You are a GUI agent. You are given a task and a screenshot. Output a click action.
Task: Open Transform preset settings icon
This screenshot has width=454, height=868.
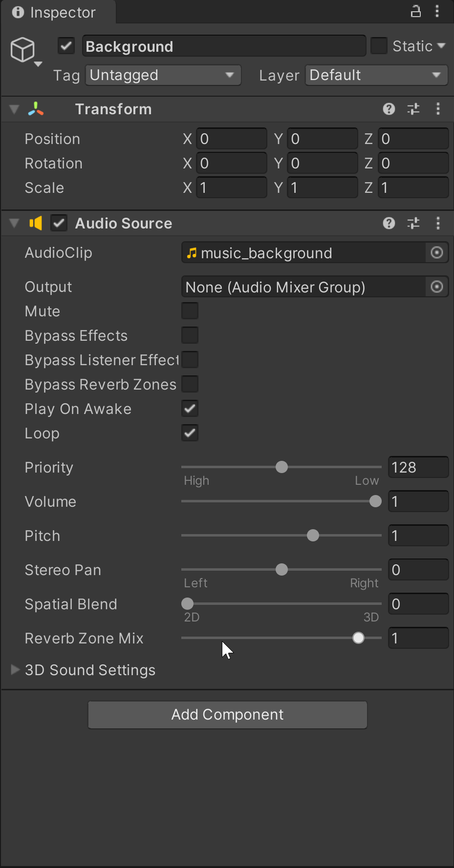click(x=413, y=109)
